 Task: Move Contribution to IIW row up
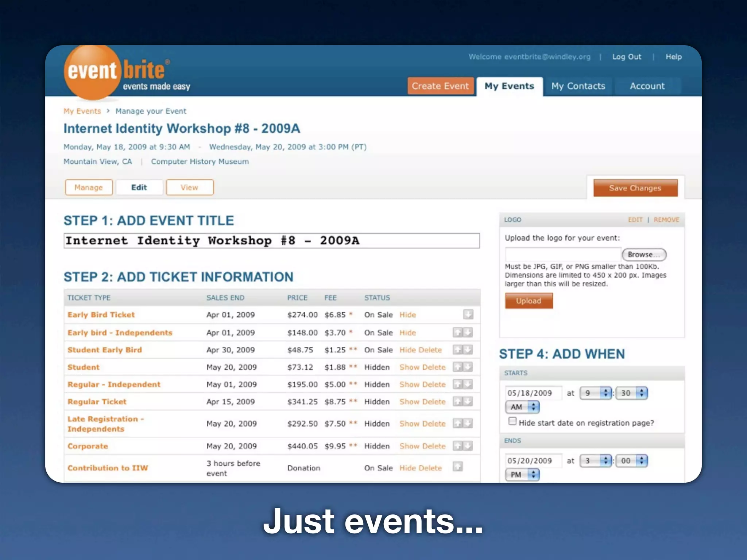(458, 466)
